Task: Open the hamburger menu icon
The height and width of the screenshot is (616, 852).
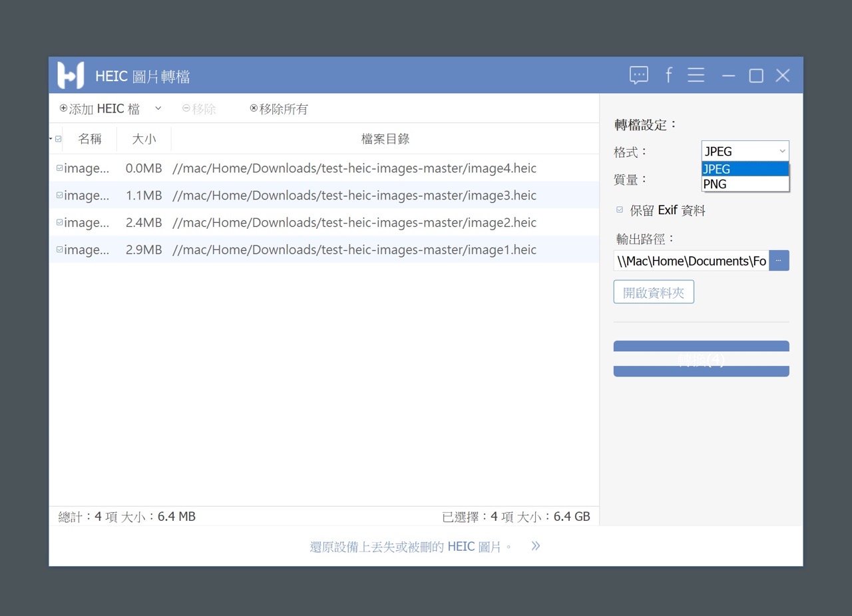Action: click(696, 75)
